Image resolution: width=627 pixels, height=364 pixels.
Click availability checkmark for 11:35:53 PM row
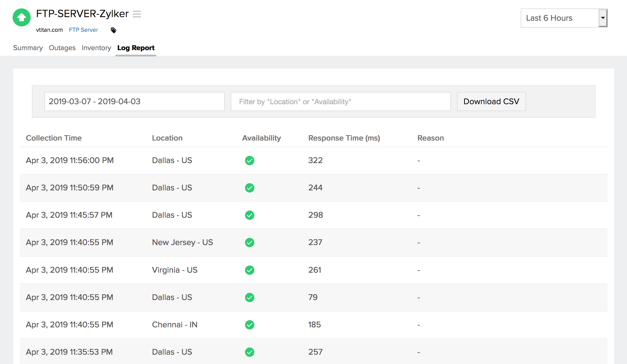tap(249, 352)
